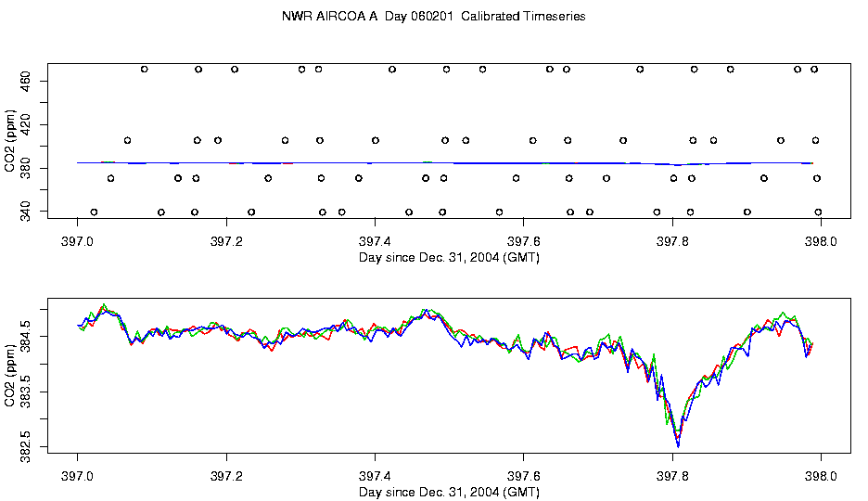Select the '460' tick label on the upper plot
The height and width of the screenshot is (501, 868).
(26, 82)
